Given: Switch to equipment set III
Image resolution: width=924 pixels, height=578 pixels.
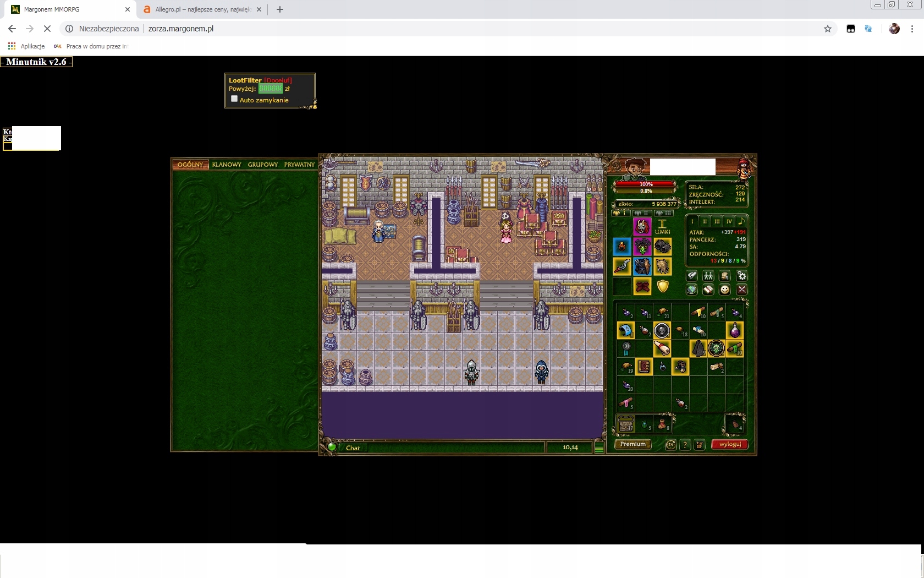Looking at the screenshot, I should point(663,213).
